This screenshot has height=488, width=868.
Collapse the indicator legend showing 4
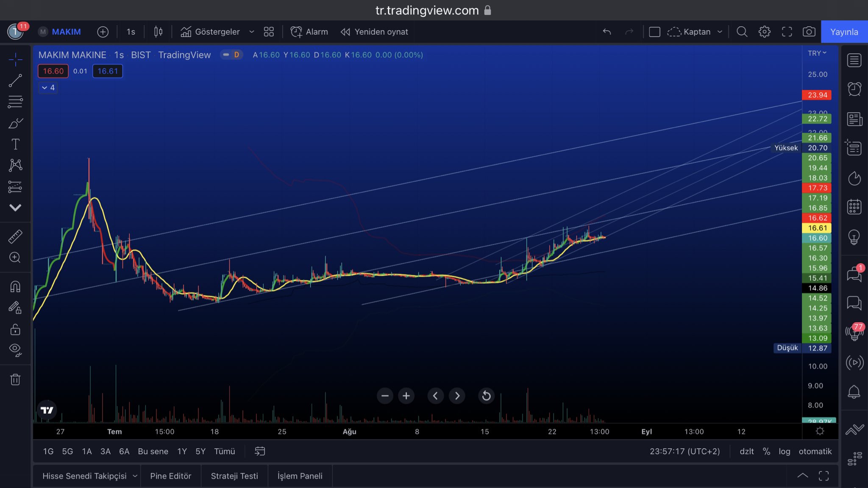tap(48, 88)
